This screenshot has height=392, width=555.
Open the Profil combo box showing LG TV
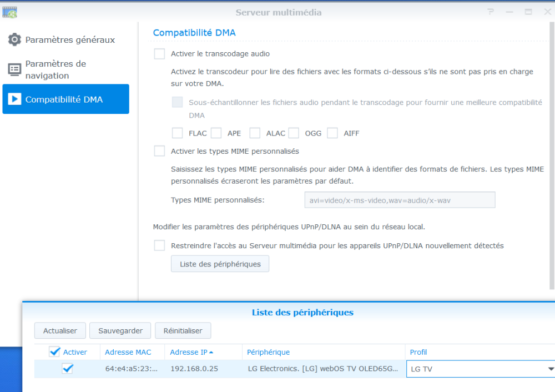(x=480, y=369)
